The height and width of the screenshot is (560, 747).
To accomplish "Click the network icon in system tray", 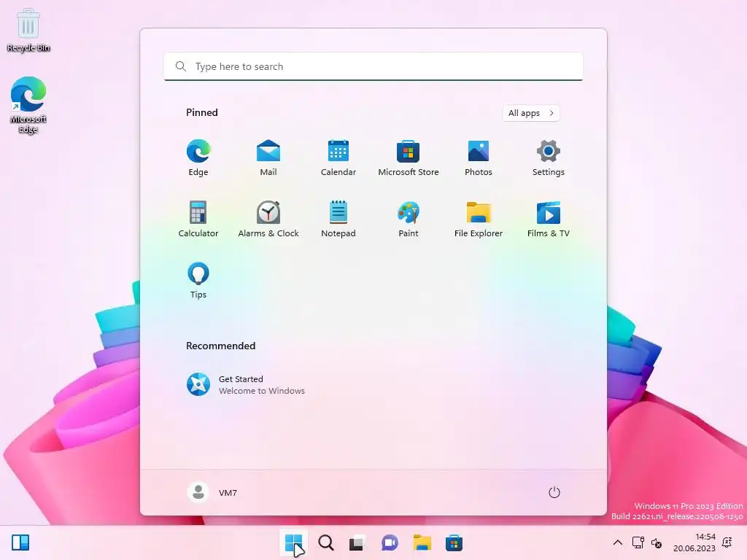I will (x=638, y=542).
